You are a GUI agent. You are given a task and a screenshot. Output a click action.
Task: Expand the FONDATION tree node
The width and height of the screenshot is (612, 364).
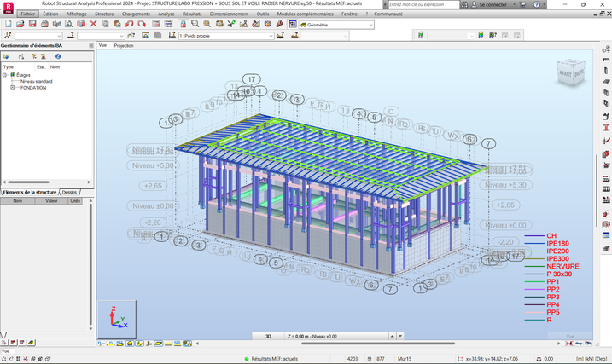[x=13, y=88]
